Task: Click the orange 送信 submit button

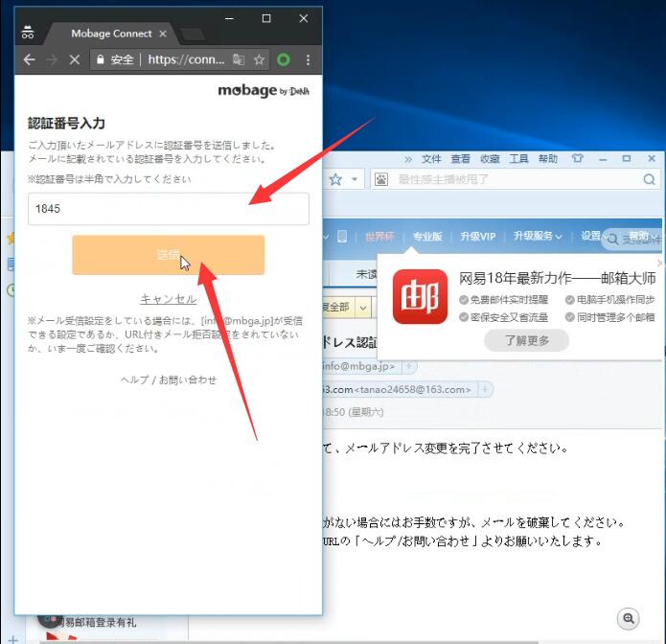Action: click(x=169, y=255)
